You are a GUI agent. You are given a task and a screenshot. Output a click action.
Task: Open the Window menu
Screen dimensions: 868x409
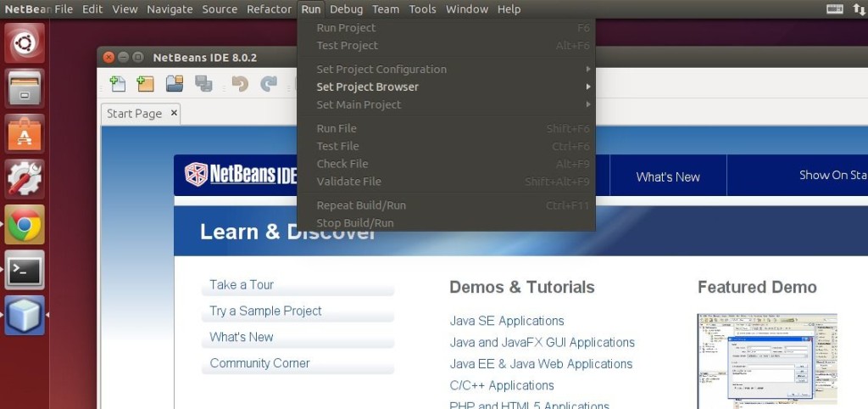pyautogui.click(x=467, y=9)
